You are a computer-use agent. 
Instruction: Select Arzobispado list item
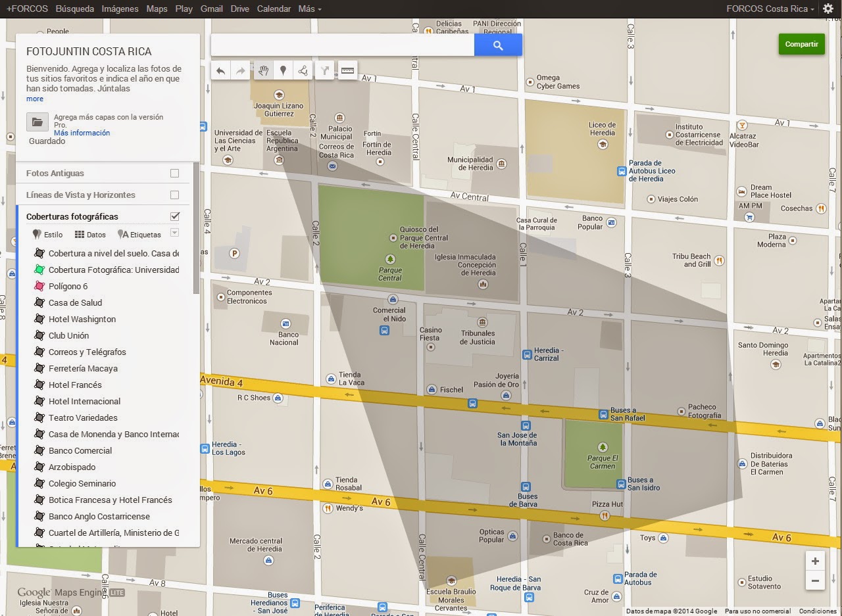pos(72,467)
